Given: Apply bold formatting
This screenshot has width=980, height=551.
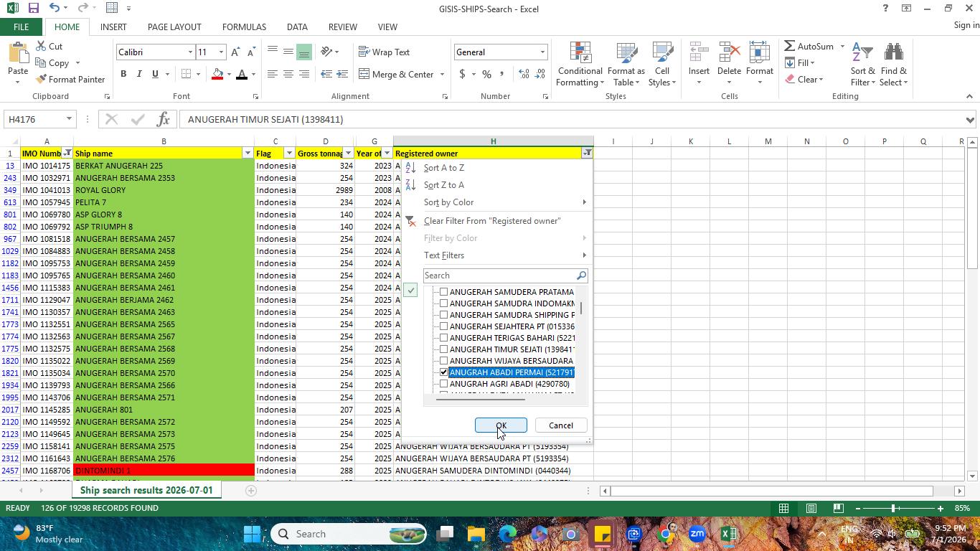Looking at the screenshot, I should pyautogui.click(x=123, y=74).
